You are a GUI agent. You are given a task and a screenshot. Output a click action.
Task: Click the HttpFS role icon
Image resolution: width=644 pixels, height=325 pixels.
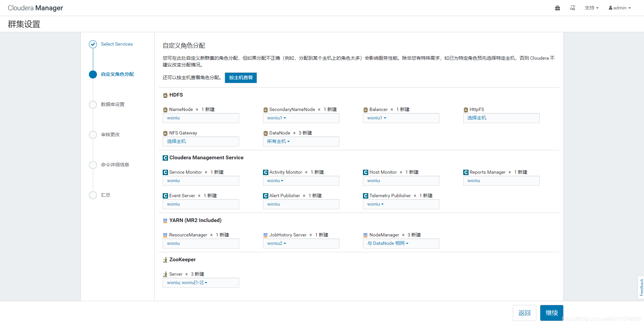pyautogui.click(x=466, y=110)
